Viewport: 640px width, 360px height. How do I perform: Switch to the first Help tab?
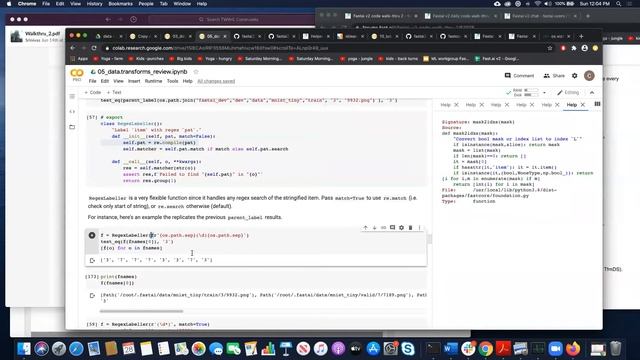(x=445, y=105)
